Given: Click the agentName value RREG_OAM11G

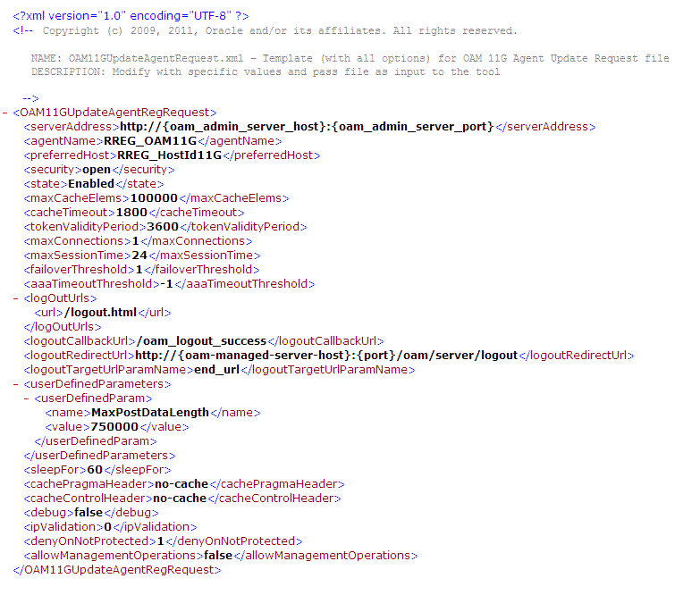Looking at the screenshot, I should click(150, 141).
